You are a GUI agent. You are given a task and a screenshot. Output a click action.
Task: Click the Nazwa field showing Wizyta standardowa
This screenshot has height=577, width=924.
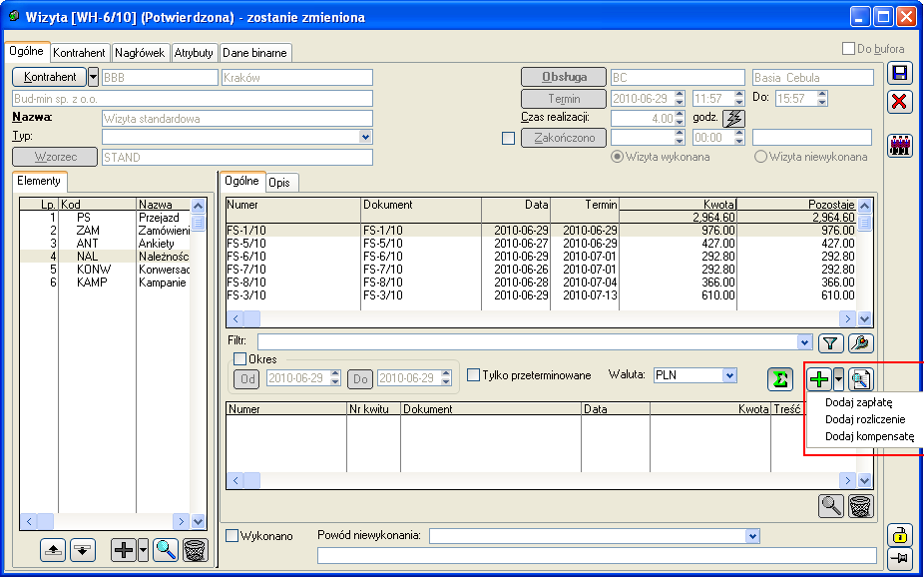(237, 119)
